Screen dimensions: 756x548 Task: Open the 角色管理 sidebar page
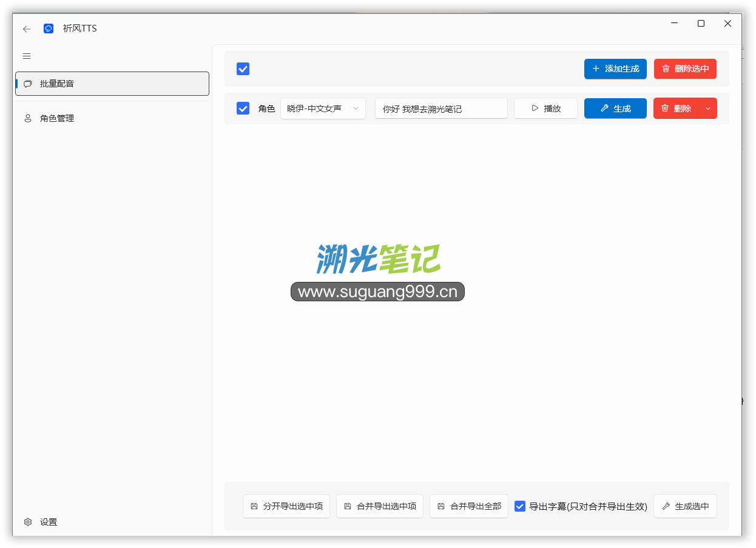point(112,118)
